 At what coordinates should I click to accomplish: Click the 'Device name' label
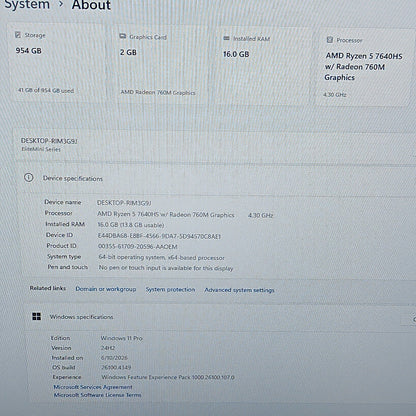[x=63, y=202]
